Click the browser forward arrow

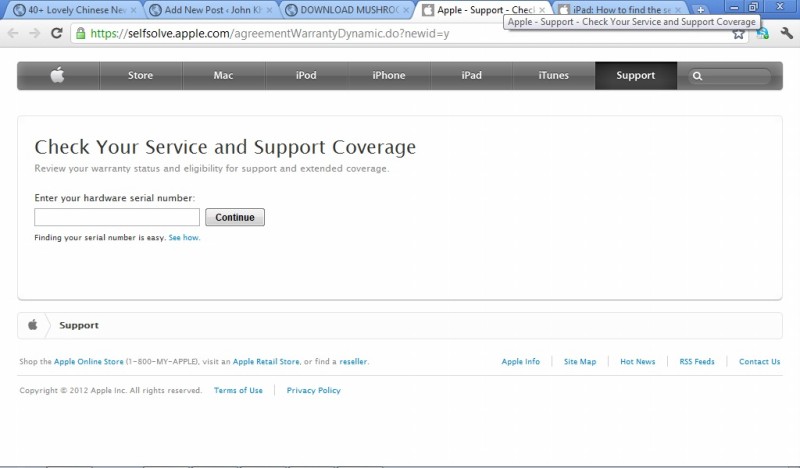point(34,34)
